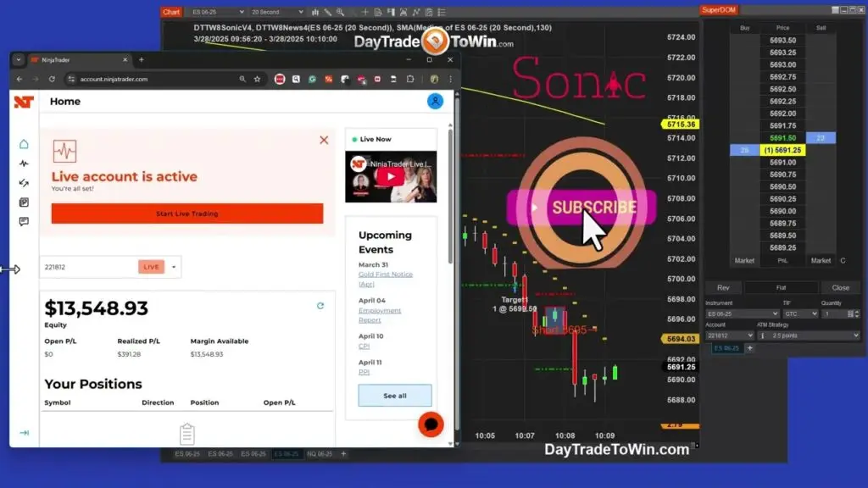Open Chrome three-dot menu

pyautogui.click(x=451, y=79)
